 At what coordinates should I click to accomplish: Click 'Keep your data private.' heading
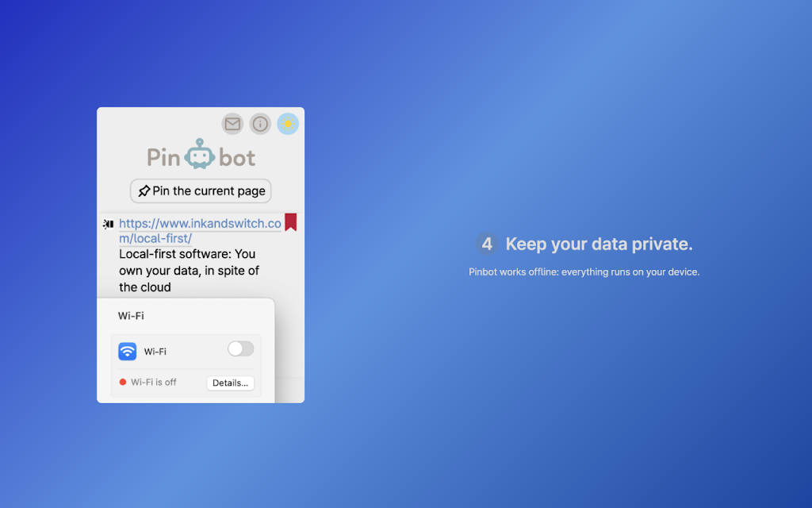tap(599, 244)
